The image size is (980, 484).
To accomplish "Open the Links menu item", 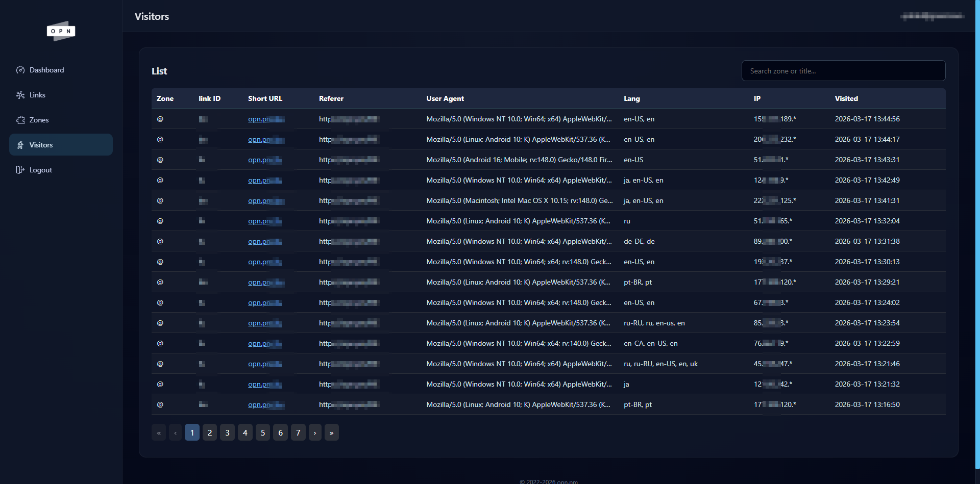I will [61, 95].
